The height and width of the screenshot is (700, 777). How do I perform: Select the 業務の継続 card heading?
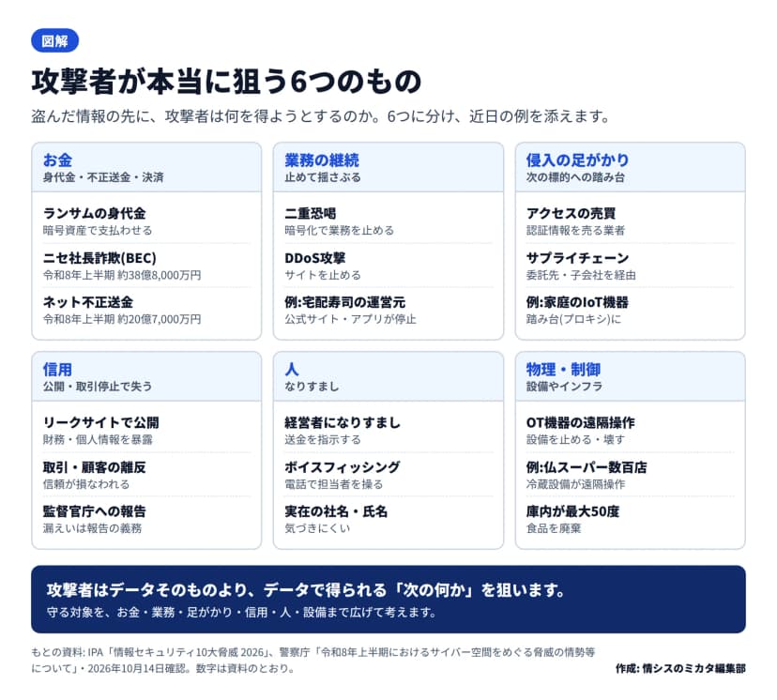[322, 160]
